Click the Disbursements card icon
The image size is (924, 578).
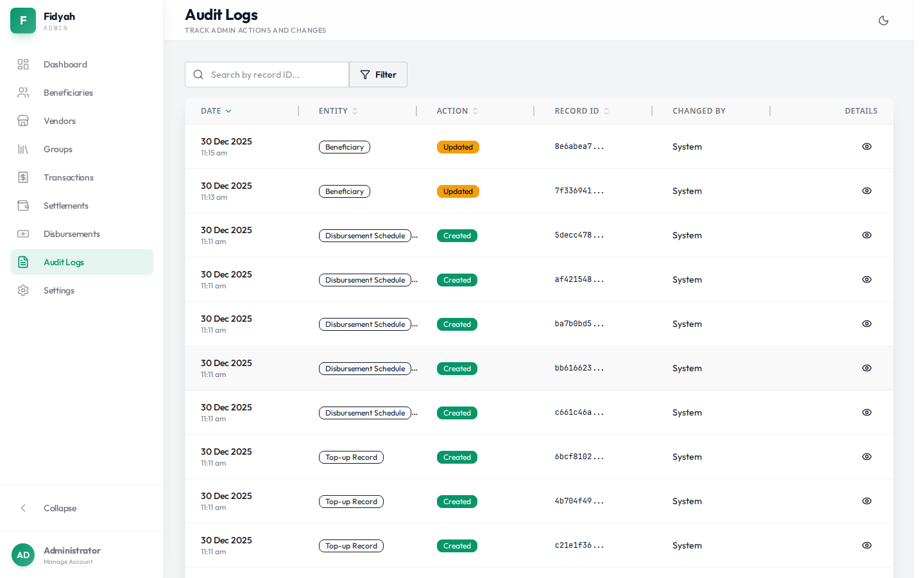(23, 234)
